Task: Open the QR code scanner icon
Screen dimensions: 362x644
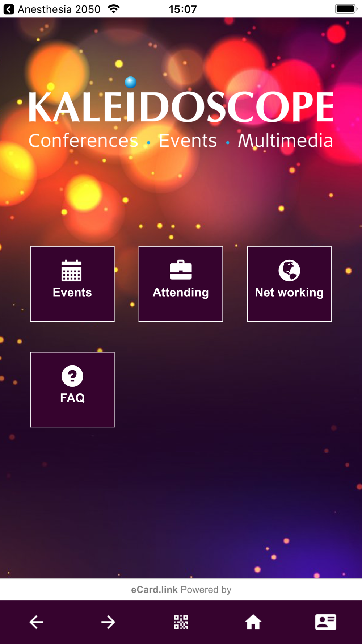Action: coord(181,622)
